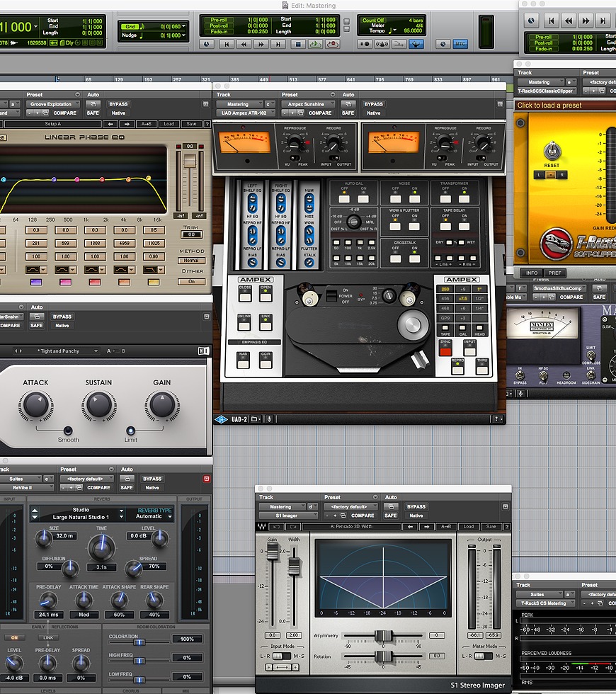Screen dimensions: 616x694
Task: Turn Ampex Noise switch OFF
Action: coord(395,199)
